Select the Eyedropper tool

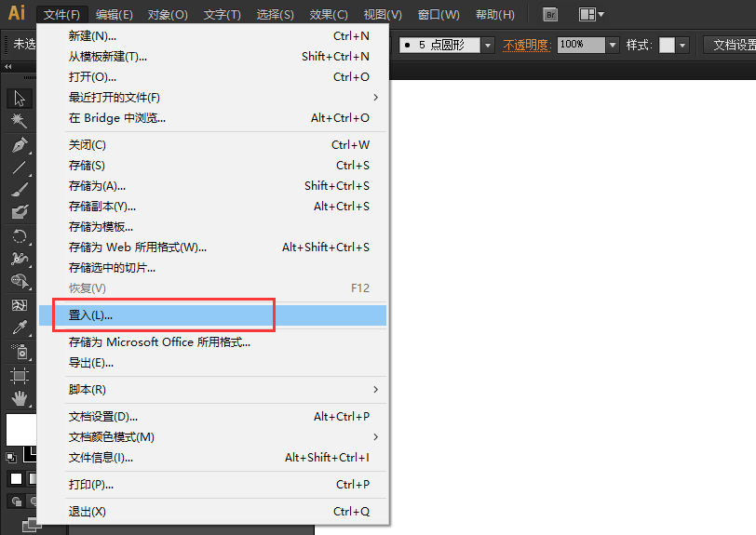[x=20, y=328]
